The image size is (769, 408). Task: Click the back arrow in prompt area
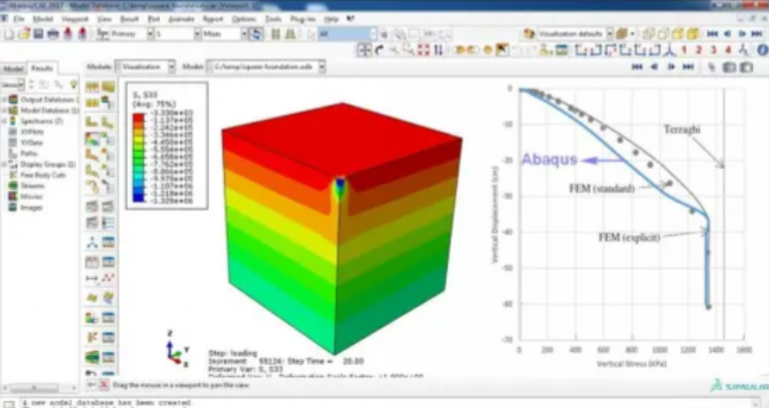pyautogui.click(x=91, y=385)
